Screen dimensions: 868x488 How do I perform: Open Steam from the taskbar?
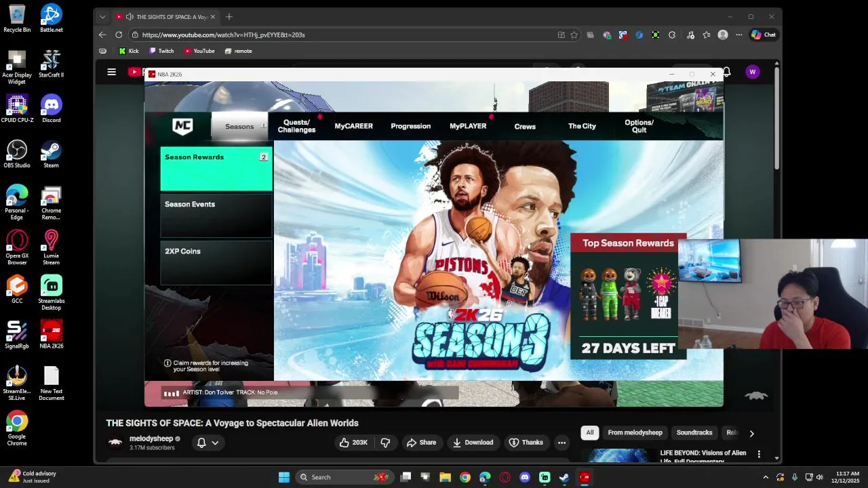coord(564,477)
